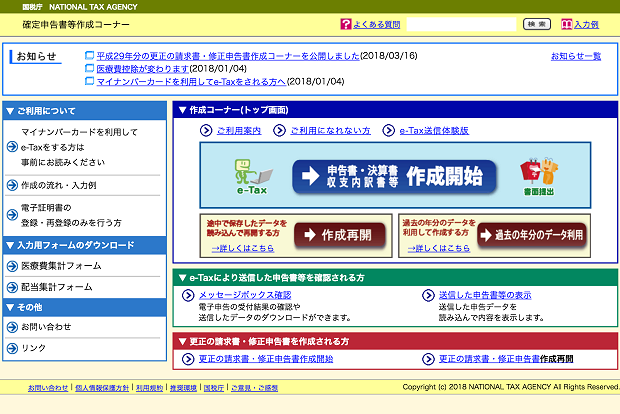The height and width of the screenshot is (414, 620).
Task: Click the notice icon beside 医療費控除が変わります
Action: point(90,68)
